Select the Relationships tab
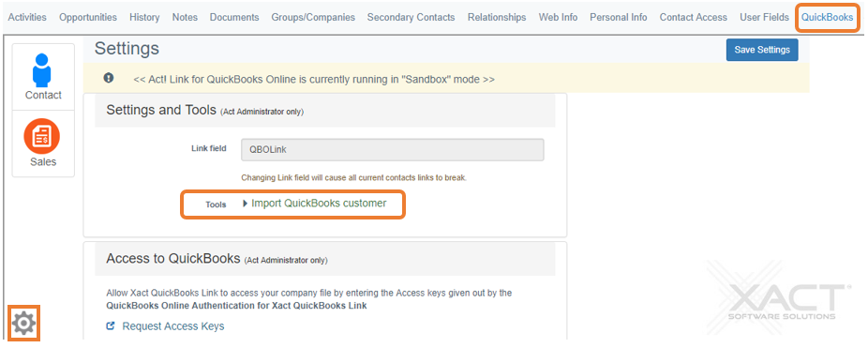The width and height of the screenshot is (868, 348). coord(497,17)
